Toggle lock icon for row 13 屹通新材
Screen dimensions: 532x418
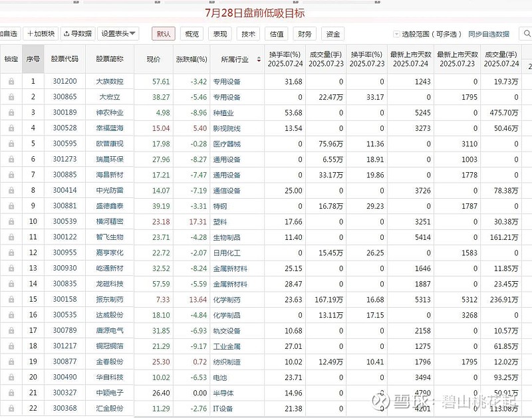coord(11,268)
